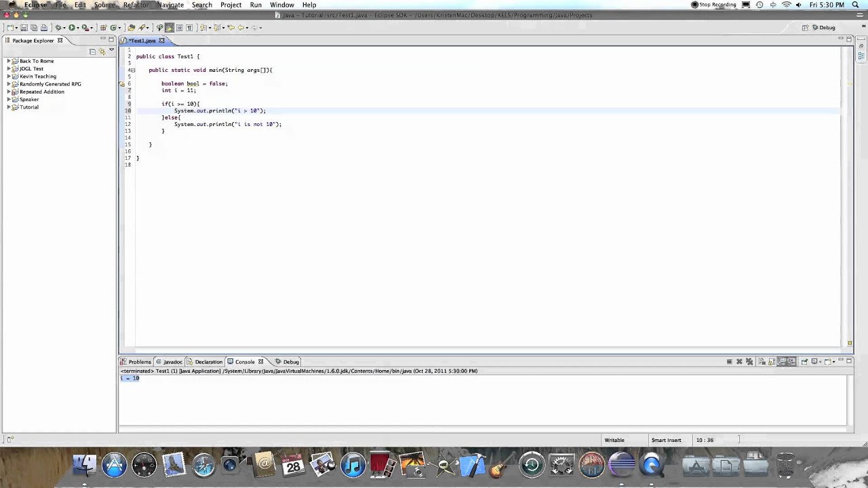The image size is (868, 488).
Task: Open dropdown arrow beside External Tools icon
Action: [92, 28]
